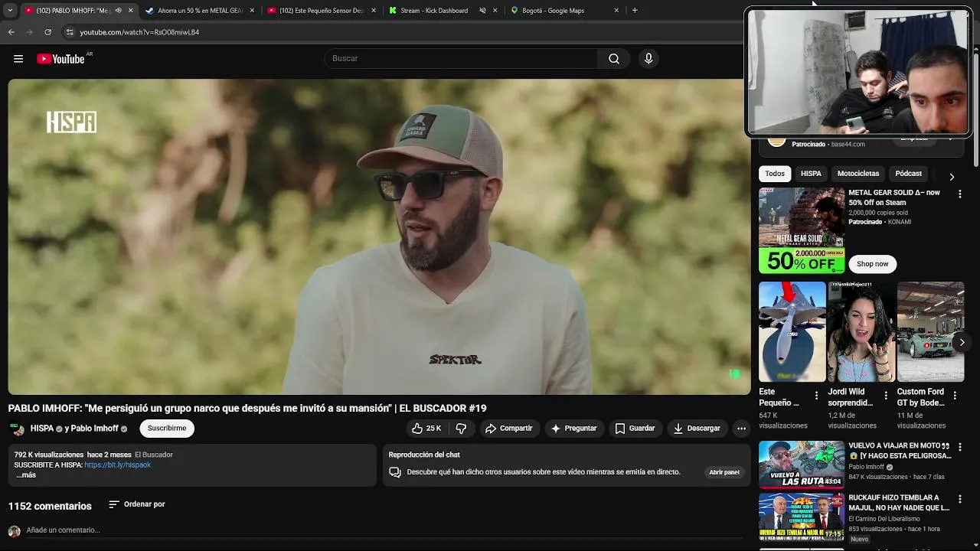This screenshot has width=980, height=551.
Task: Select the 'HISPA' filter chip
Action: point(811,174)
